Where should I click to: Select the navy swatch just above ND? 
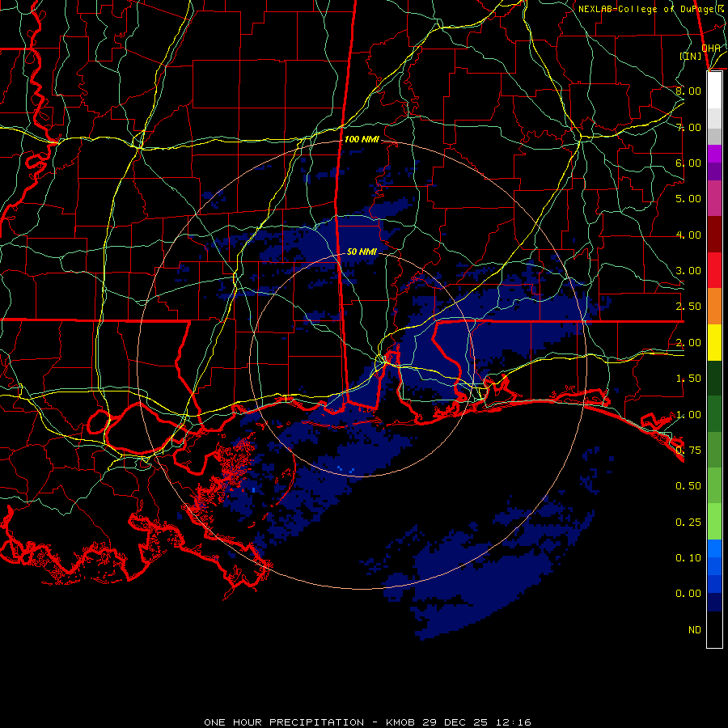click(714, 602)
